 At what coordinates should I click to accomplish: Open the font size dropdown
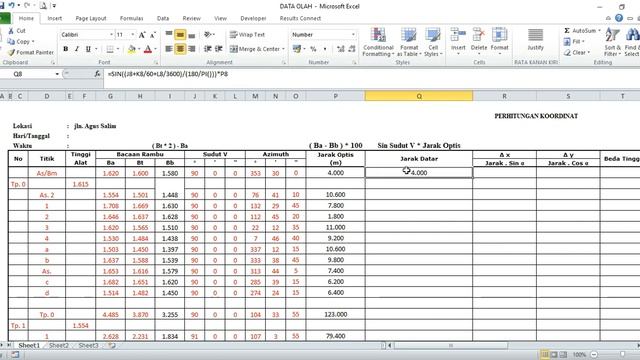tap(133, 35)
